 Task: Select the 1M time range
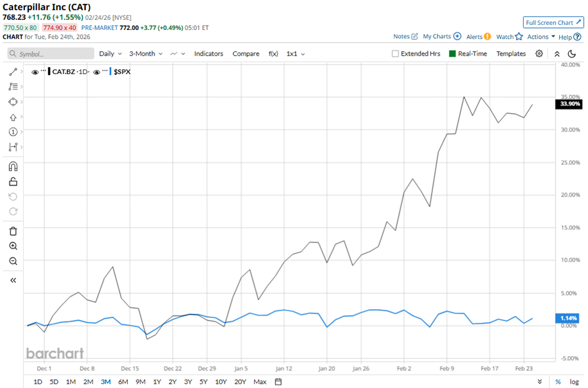pos(71,382)
